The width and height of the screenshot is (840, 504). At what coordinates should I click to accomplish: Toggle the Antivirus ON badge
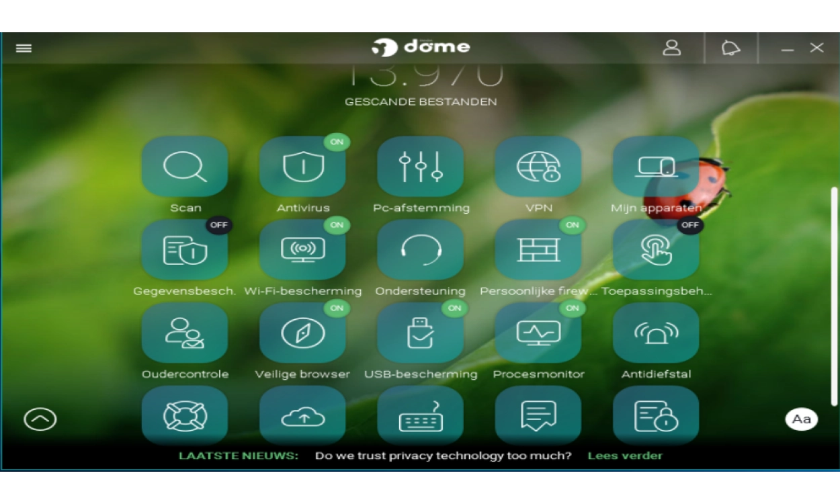(337, 142)
